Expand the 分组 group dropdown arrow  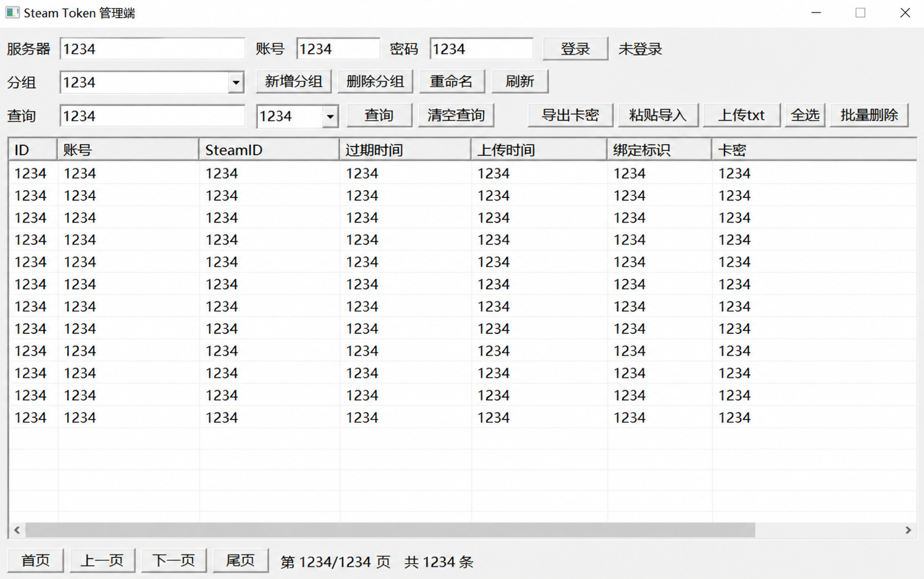[236, 82]
